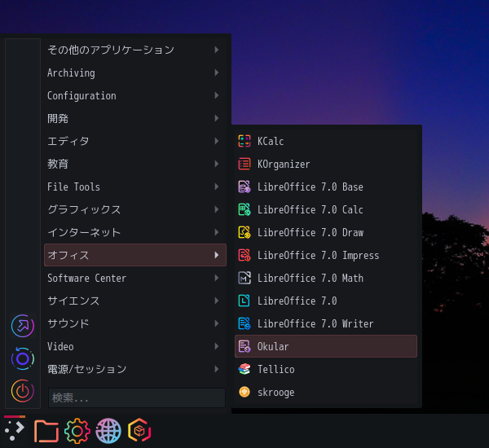Screen dimensions: 489x448
Task: Click the Okular document viewer icon
Action: pos(244,346)
